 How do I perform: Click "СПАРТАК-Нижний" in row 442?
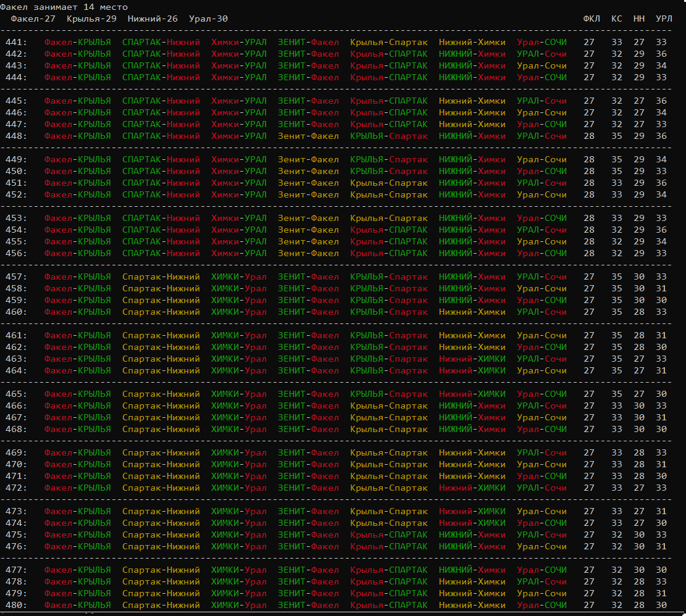pos(161,54)
